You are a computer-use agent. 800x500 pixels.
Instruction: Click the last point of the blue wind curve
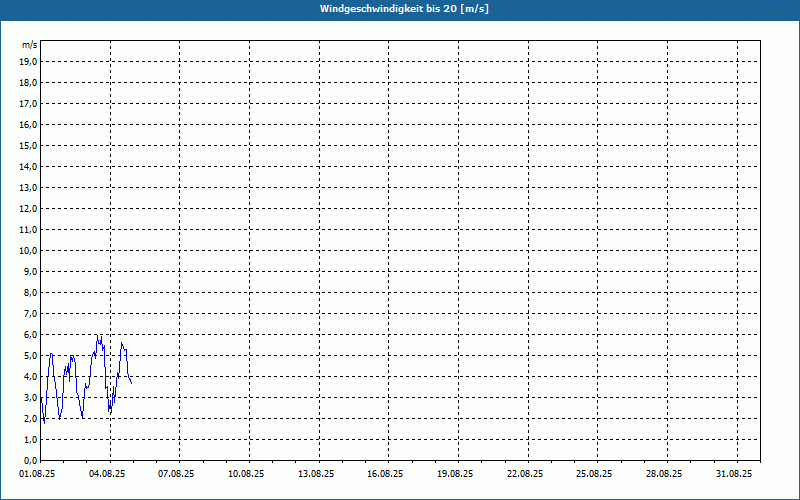[x=132, y=383]
